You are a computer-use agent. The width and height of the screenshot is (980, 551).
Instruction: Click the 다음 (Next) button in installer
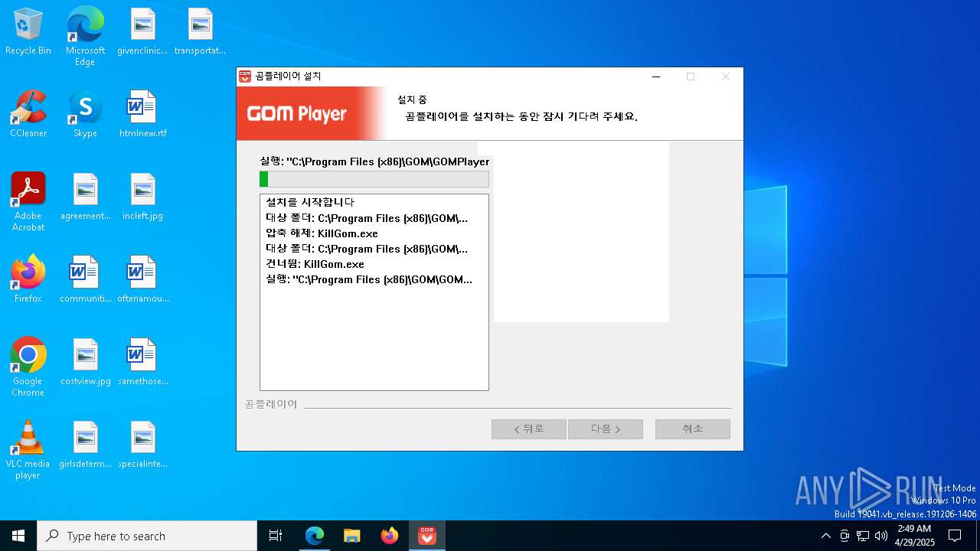coord(606,429)
